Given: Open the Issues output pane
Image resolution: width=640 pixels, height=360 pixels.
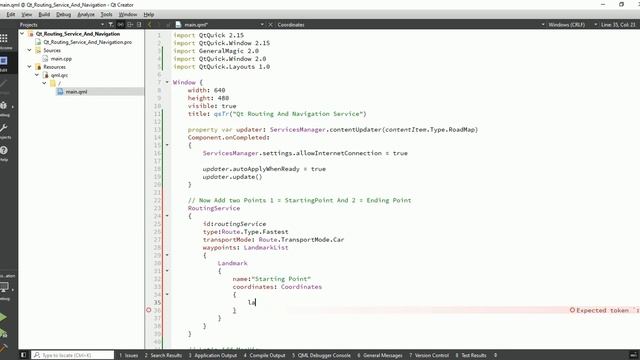Looking at the screenshot, I should [129, 356].
